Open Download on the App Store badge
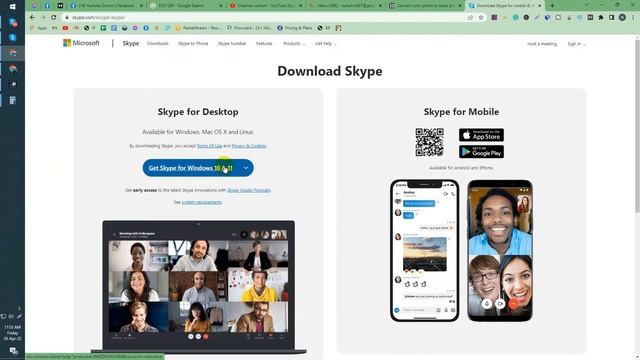640x360 pixels. 481,135
